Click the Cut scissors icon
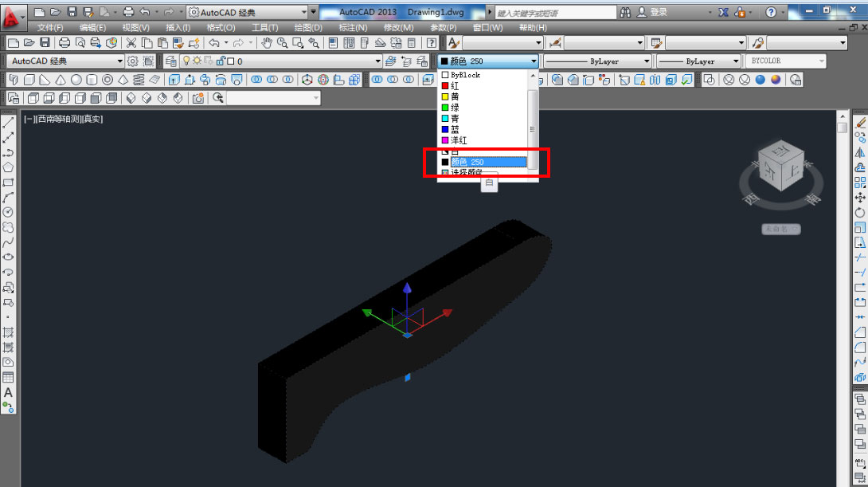Viewport: 868px width, 487px height. [131, 43]
